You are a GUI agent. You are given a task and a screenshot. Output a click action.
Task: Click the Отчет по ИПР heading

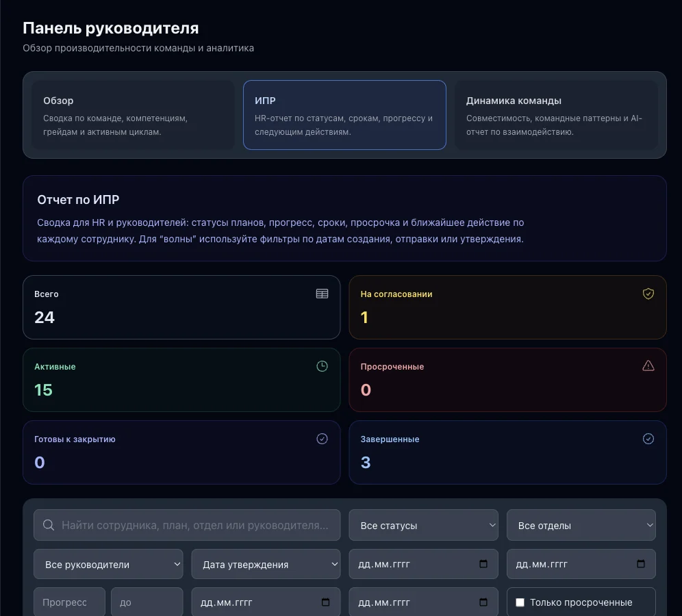[x=78, y=200]
